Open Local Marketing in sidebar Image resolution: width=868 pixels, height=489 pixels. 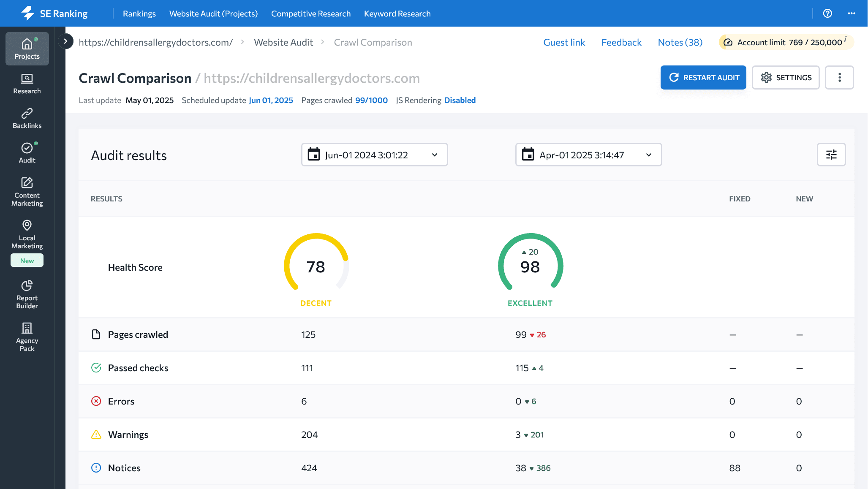(27, 234)
